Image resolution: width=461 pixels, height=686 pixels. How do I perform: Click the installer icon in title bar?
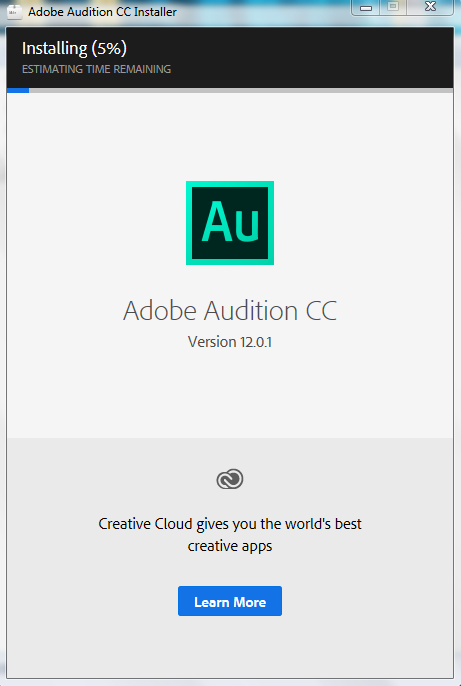pyautogui.click(x=14, y=12)
